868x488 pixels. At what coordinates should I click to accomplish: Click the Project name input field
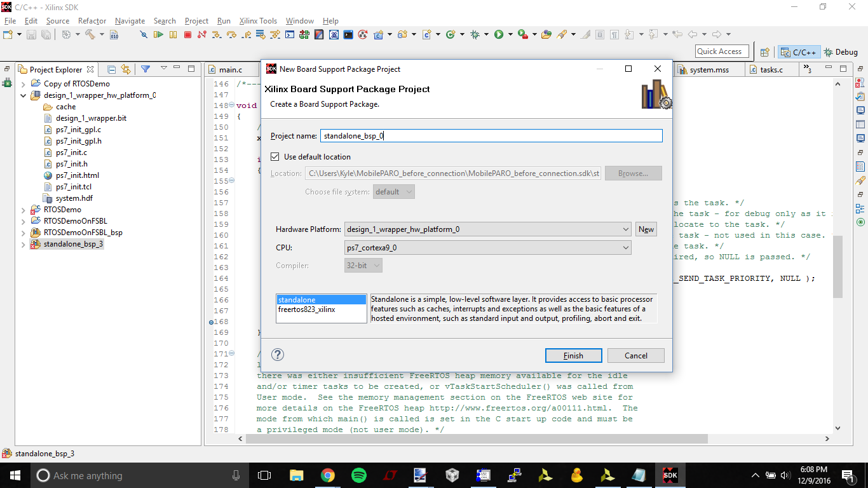(491, 136)
